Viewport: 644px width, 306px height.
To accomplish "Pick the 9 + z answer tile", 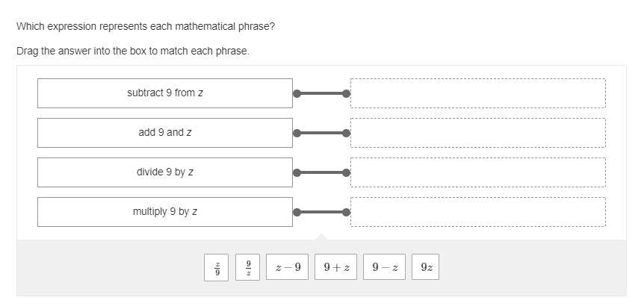I will coord(336,267).
